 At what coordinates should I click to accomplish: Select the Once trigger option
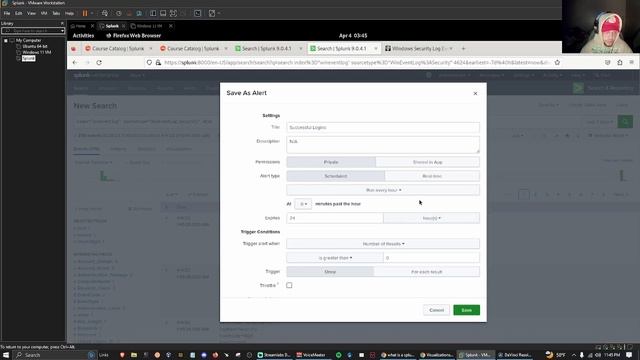(x=330, y=271)
